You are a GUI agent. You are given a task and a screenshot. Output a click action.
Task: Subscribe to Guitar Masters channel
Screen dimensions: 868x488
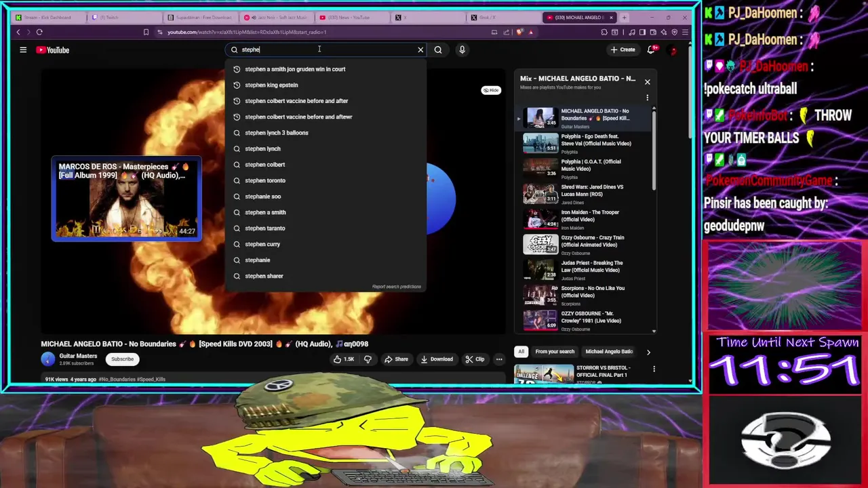(123, 359)
